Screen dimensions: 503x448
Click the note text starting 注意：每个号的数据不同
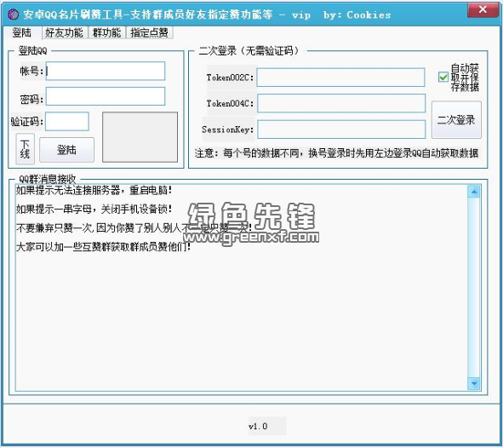pyautogui.click(x=336, y=153)
